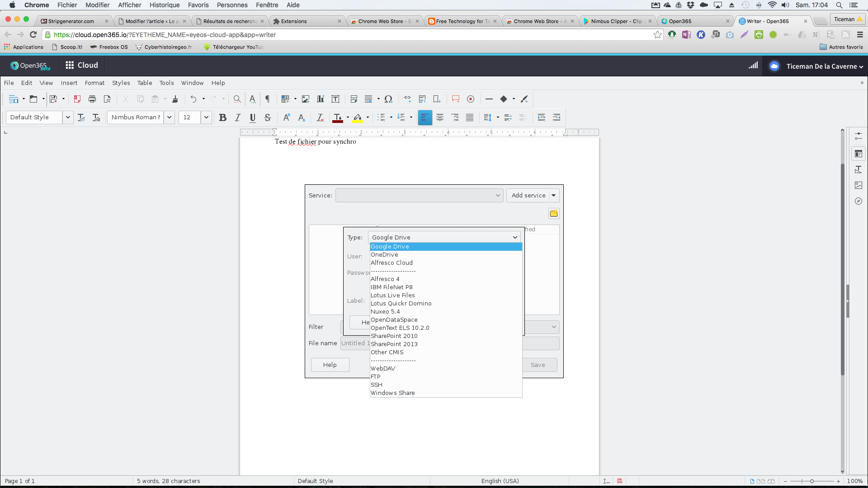Open the Cloud apps grid icon
Image resolution: width=868 pixels, height=488 pixels.
coord(70,65)
